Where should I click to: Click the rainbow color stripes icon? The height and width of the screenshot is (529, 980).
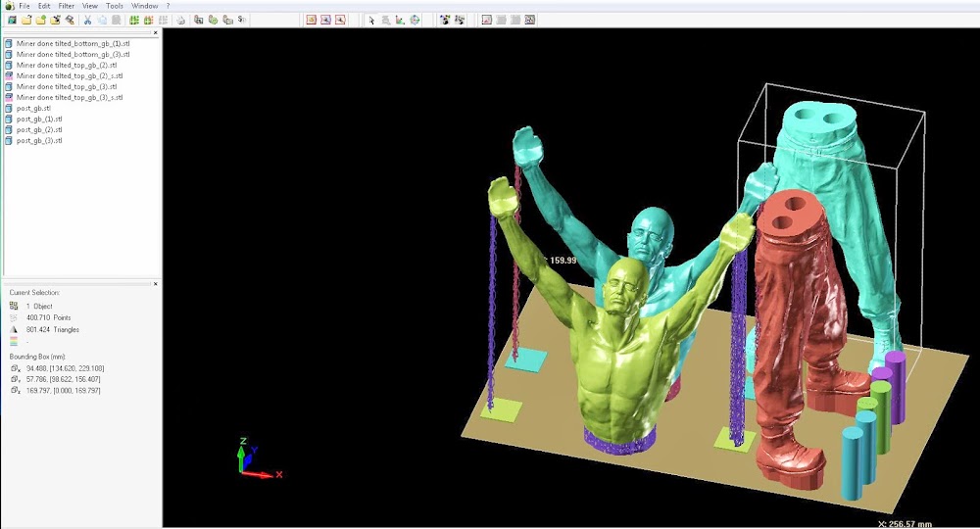[x=14, y=342]
